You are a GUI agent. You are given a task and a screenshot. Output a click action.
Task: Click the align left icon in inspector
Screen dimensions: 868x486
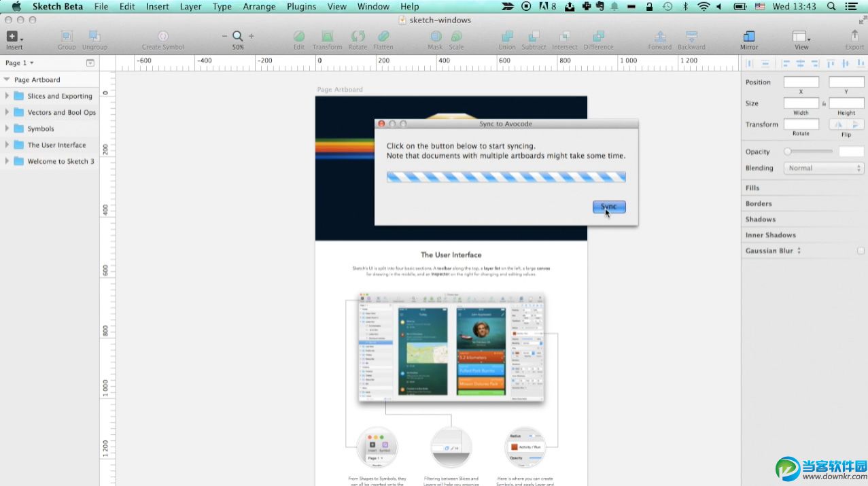coord(786,63)
